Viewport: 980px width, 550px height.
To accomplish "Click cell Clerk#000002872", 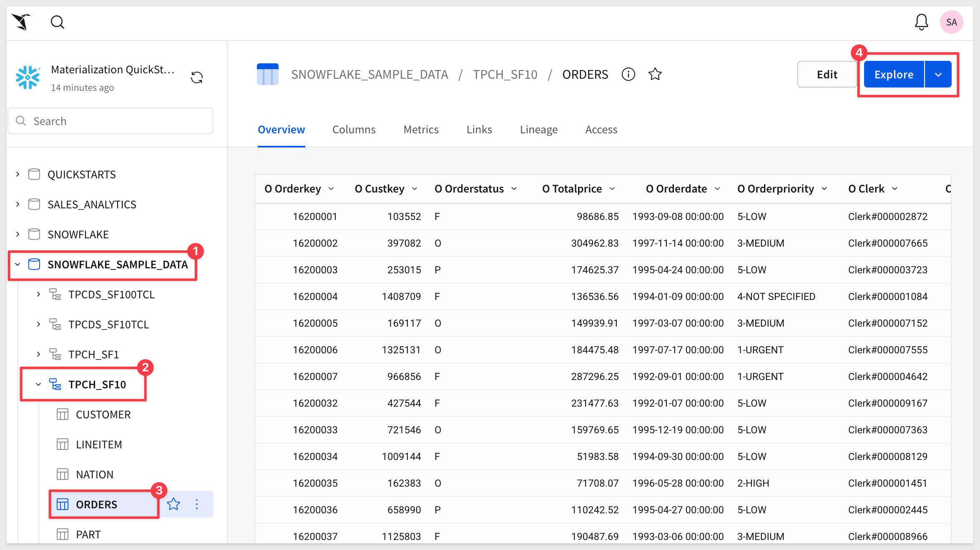I will click(888, 216).
